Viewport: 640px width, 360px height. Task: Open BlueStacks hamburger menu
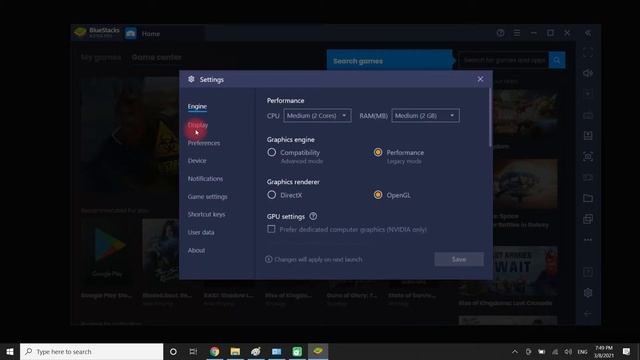(x=517, y=33)
